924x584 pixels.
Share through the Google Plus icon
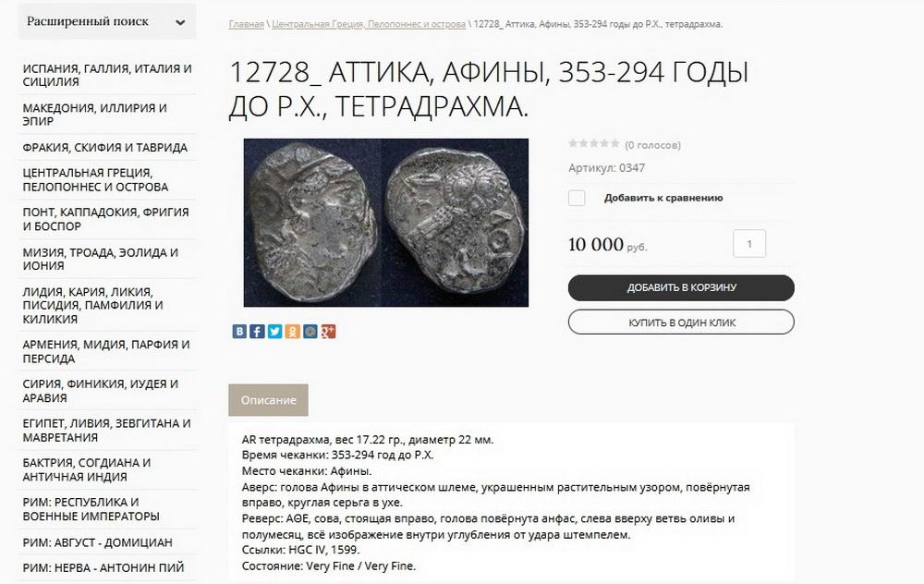point(328,332)
